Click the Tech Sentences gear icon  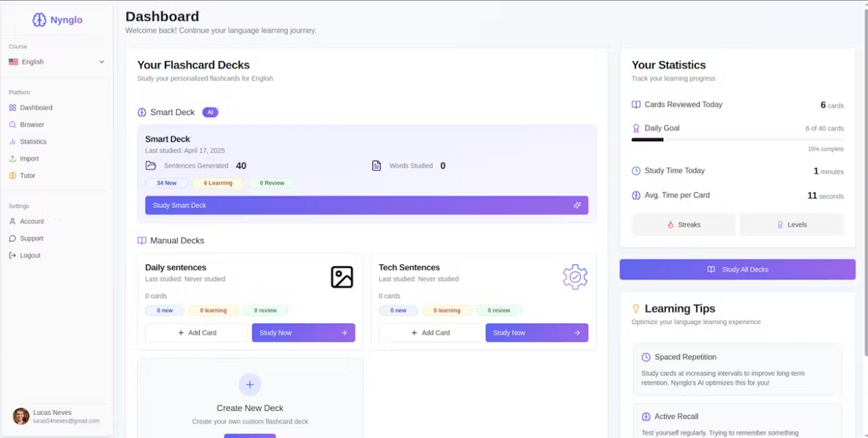pyautogui.click(x=575, y=277)
